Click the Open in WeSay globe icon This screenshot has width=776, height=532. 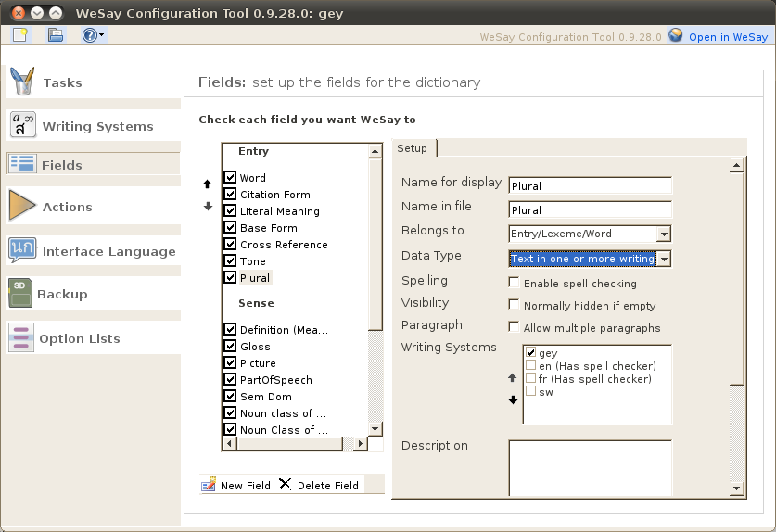tap(676, 35)
